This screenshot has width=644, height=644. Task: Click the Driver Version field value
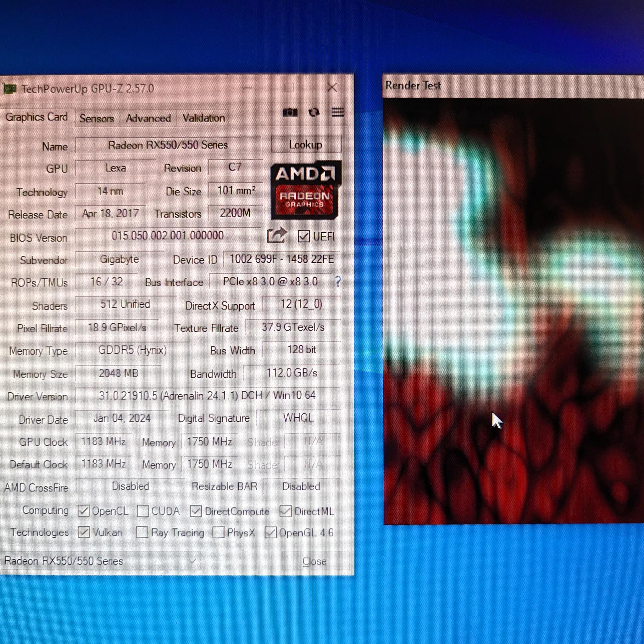tap(208, 396)
